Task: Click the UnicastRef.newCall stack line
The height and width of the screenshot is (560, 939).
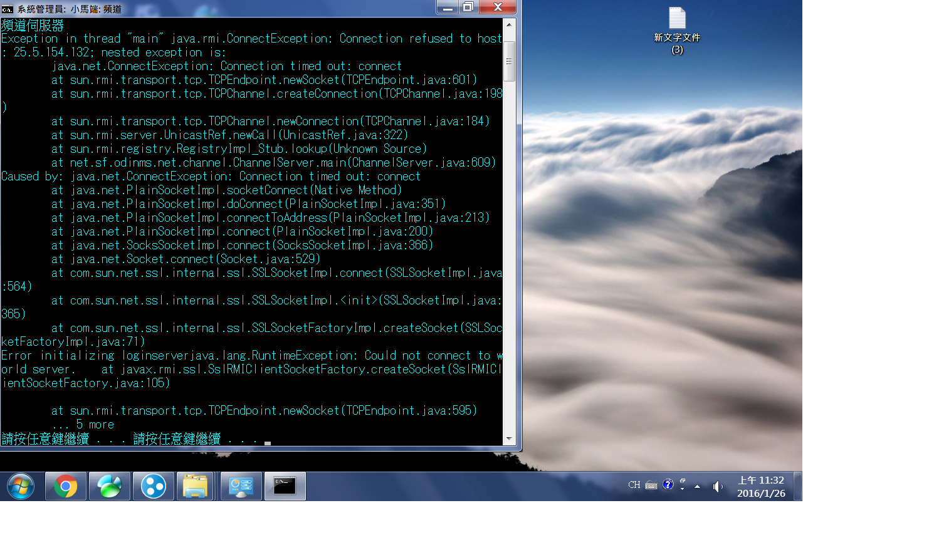Action: point(230,135)
